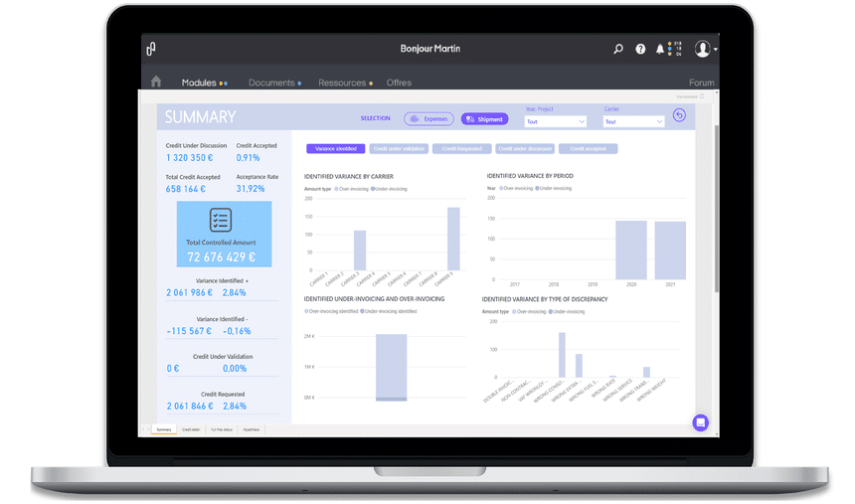Expand the Year, Project dropdown

point(556,121)
